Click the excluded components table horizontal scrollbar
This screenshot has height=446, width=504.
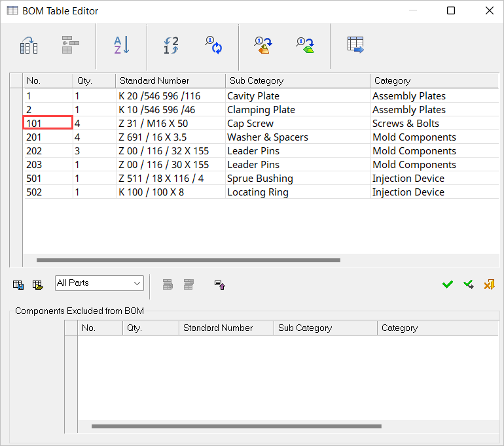point(236,426)
